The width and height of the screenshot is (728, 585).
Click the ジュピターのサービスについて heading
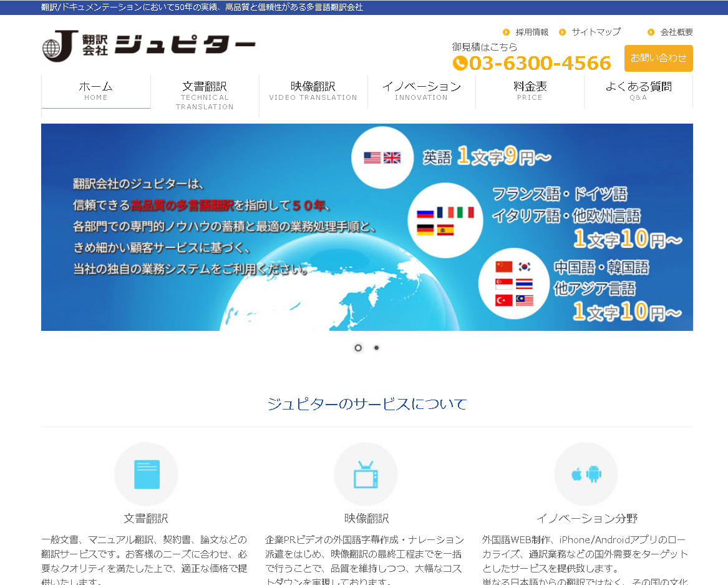[367, 404]
